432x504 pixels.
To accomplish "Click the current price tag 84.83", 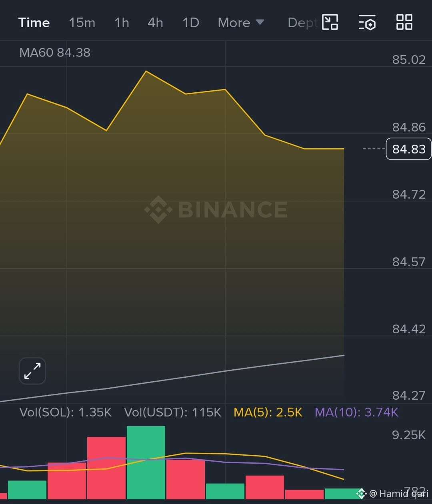I will (408, 149).
